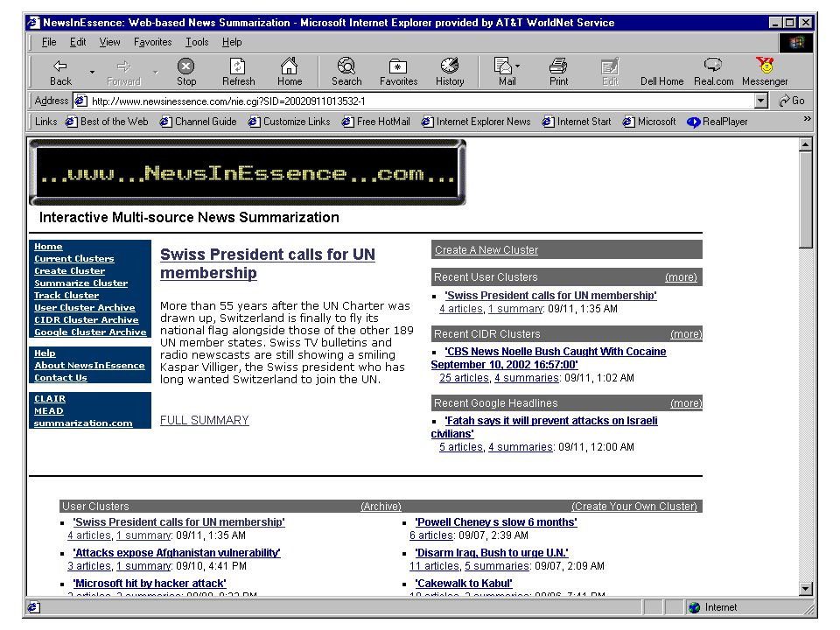Open the Current Clusters sidebar link
The image size is (840, 630).
[73, 259]
